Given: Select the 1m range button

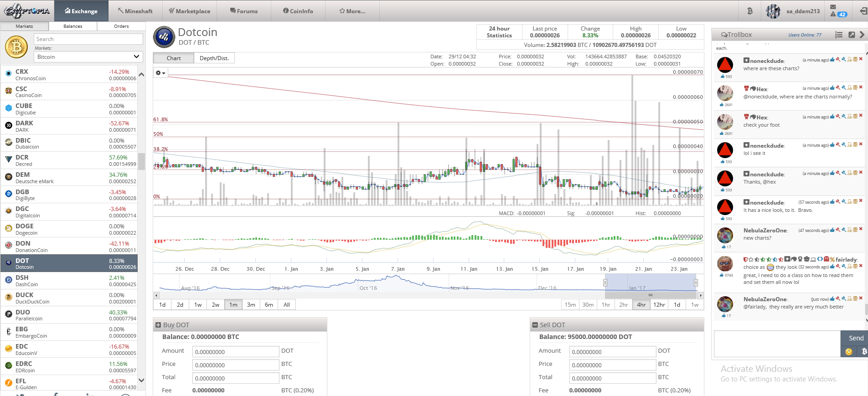Looking at the screenshot, I should [x=233, y=305].
